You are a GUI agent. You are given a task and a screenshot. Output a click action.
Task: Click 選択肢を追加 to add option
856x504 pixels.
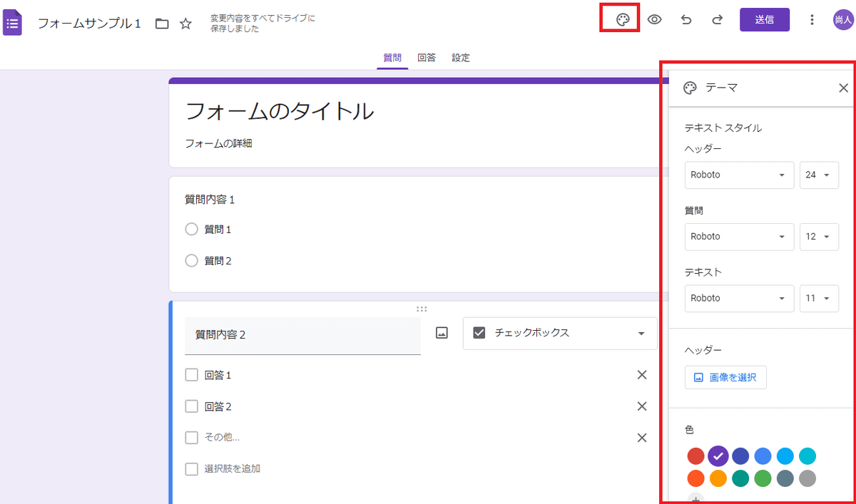click(233, 469)
